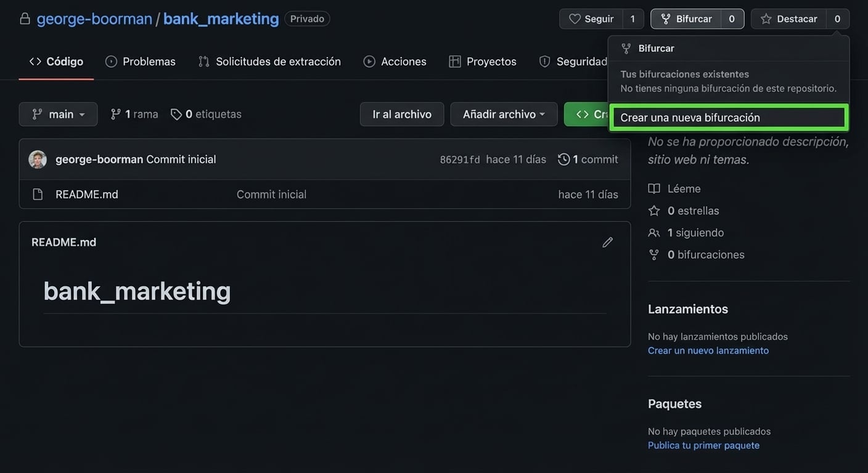Image resolution: width=868 pixels, height=473 pixels.
Task: Click the Problemas tab circle icon
Action: click(111, 62)
